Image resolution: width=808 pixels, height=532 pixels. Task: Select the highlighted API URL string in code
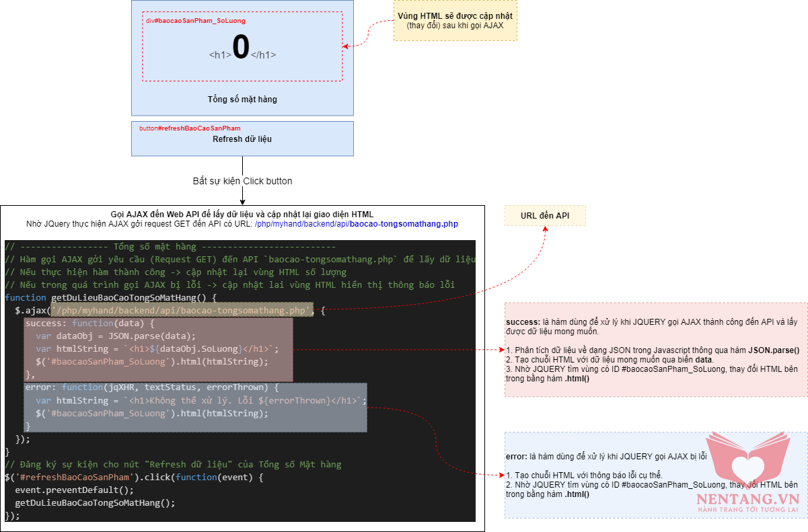point(182,310)
